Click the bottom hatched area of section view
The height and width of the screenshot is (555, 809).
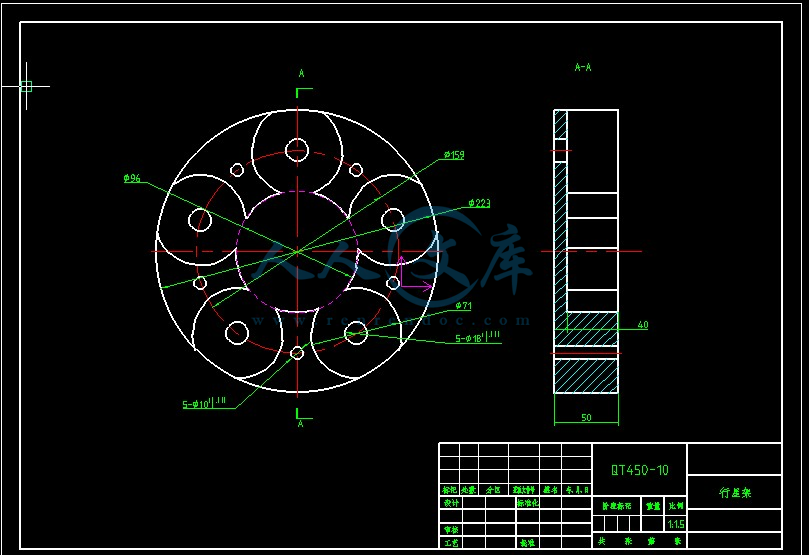pos(586,376)
